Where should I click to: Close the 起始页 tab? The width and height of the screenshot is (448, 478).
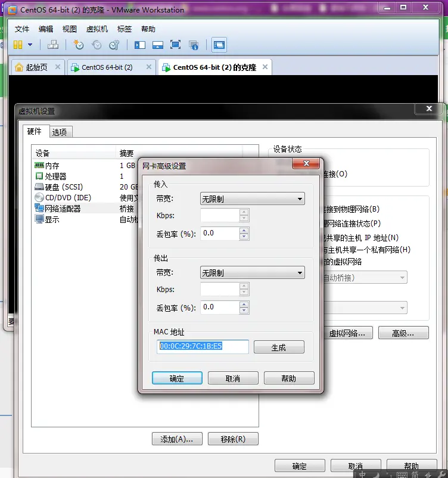point(58,67)
